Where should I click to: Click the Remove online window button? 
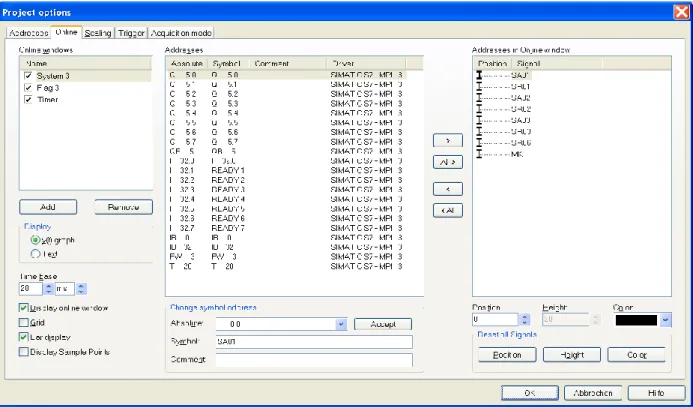(x=123, y=207)
